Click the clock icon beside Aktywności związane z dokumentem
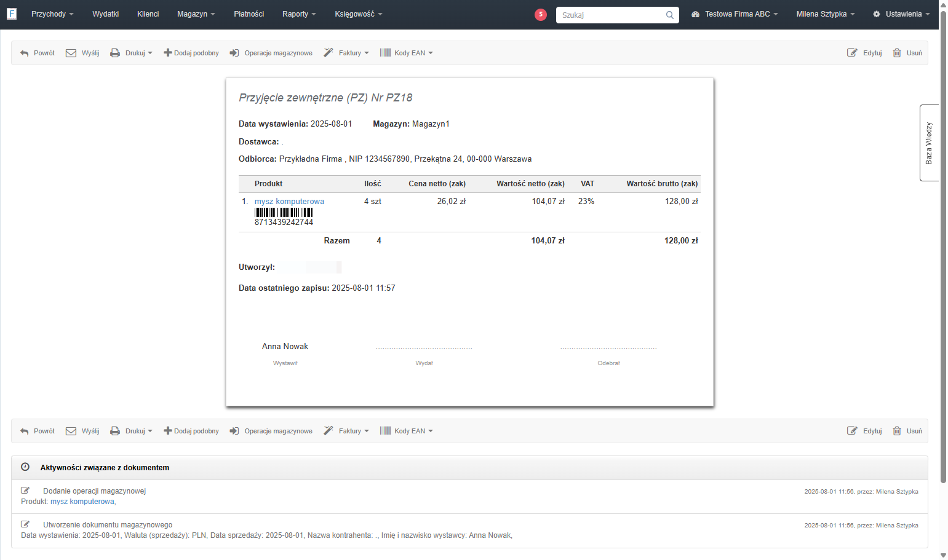This screenshot has height=560, width=948. [x=25, y=467]
